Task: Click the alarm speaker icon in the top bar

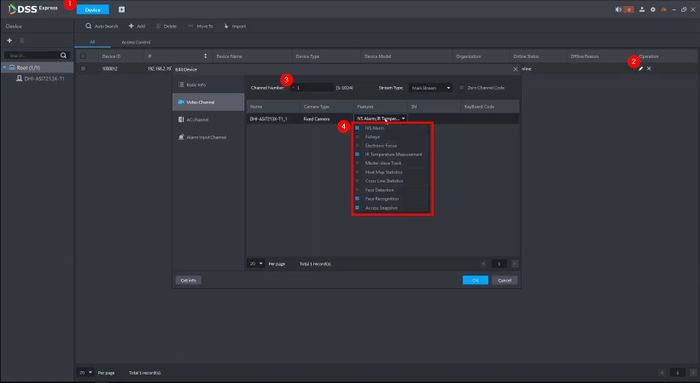Action: point(618,9)
